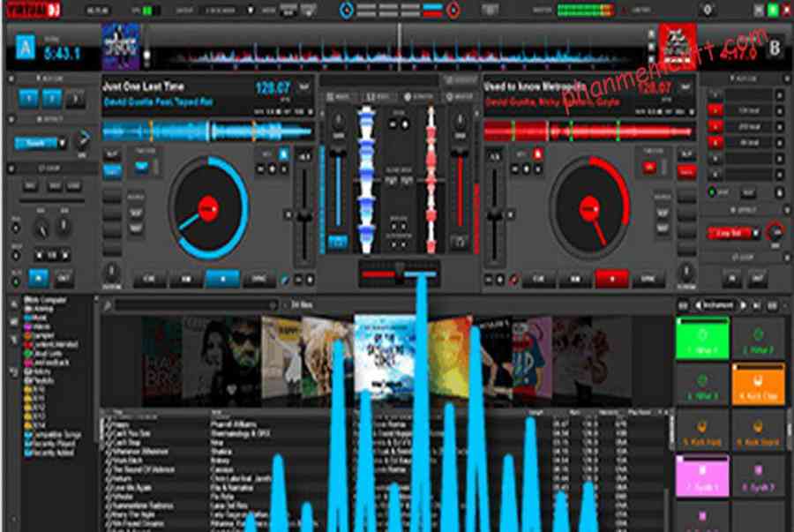Toggle the SLIP button on deck A
794x532 pixels.
[x=112, y=154]
